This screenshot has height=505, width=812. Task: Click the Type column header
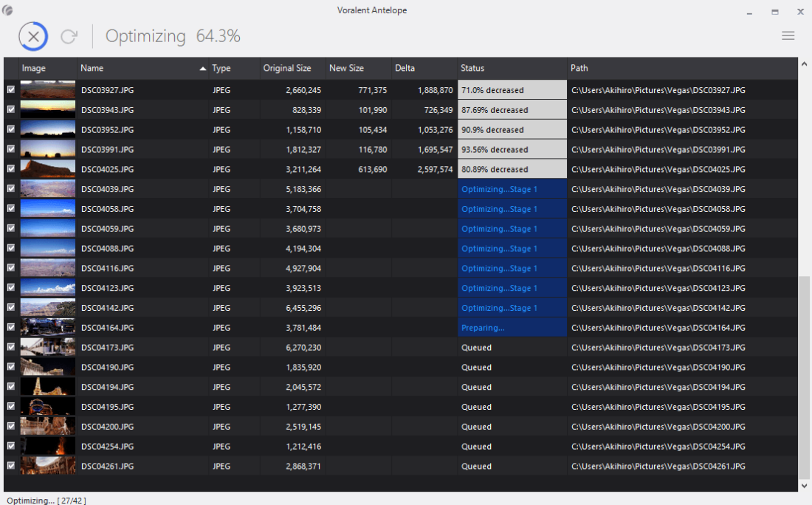point(221,68)
